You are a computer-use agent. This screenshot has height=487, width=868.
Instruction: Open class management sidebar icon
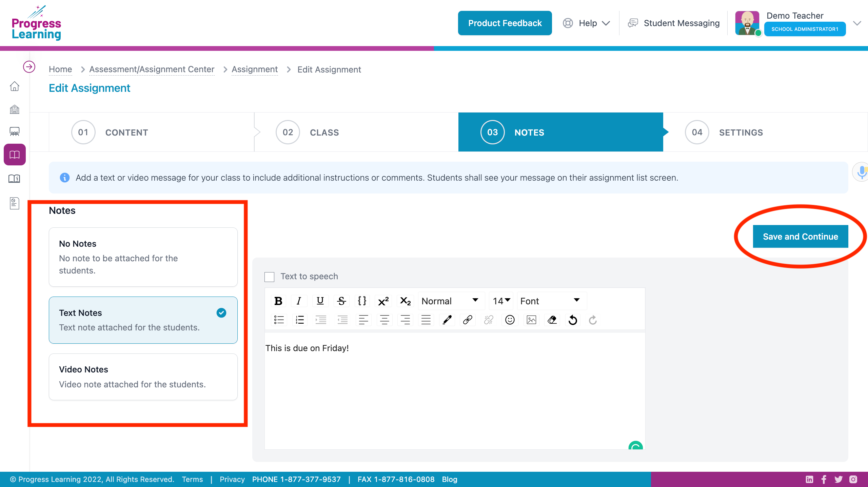point(15,131)
